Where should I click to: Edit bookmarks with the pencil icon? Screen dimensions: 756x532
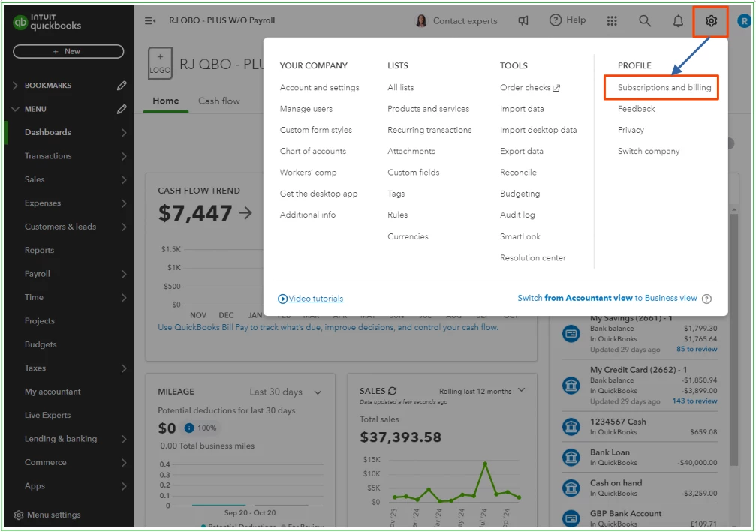(122, 86)
